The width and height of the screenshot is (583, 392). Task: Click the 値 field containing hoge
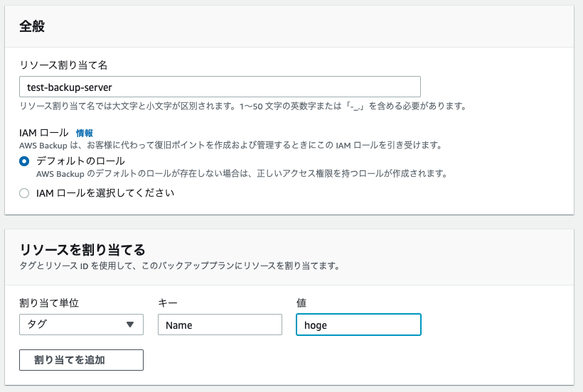[358, 325]
